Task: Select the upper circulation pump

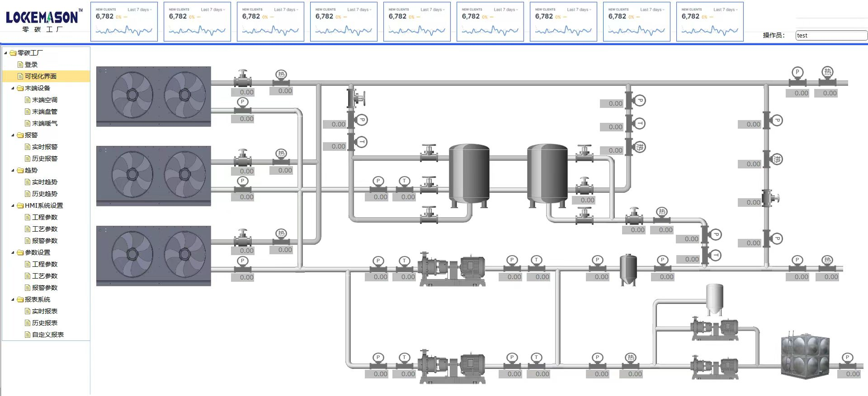Action: 452,269
